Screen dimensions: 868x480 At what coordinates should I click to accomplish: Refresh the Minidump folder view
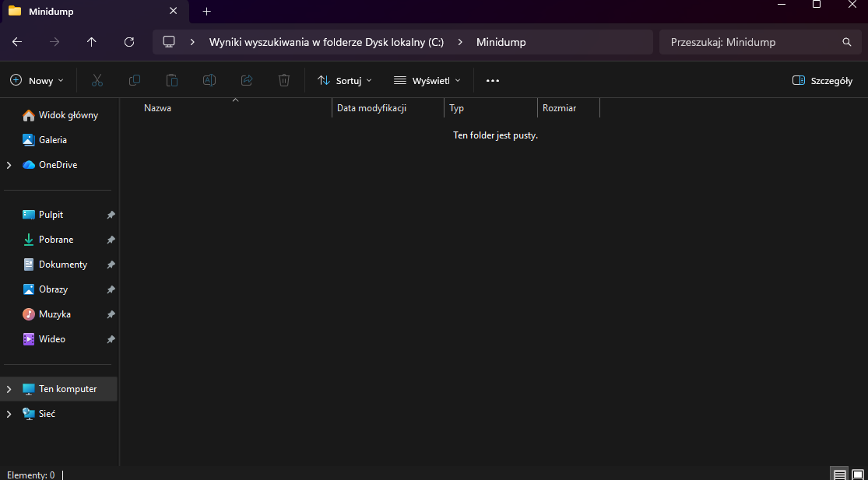[x=129, y=42]
